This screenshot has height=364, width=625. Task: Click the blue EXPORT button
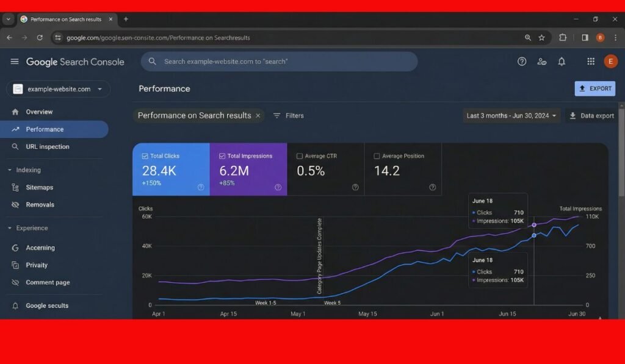coord(594,88)
